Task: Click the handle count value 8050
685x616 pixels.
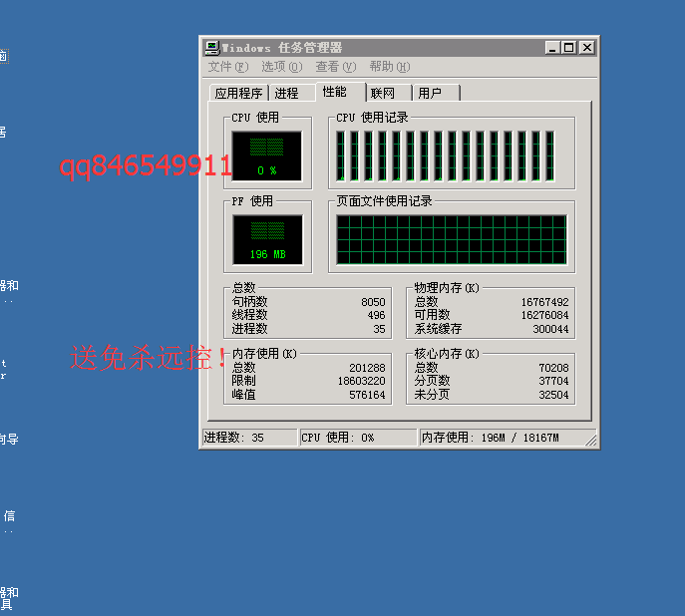Action: tap(373, 302)
